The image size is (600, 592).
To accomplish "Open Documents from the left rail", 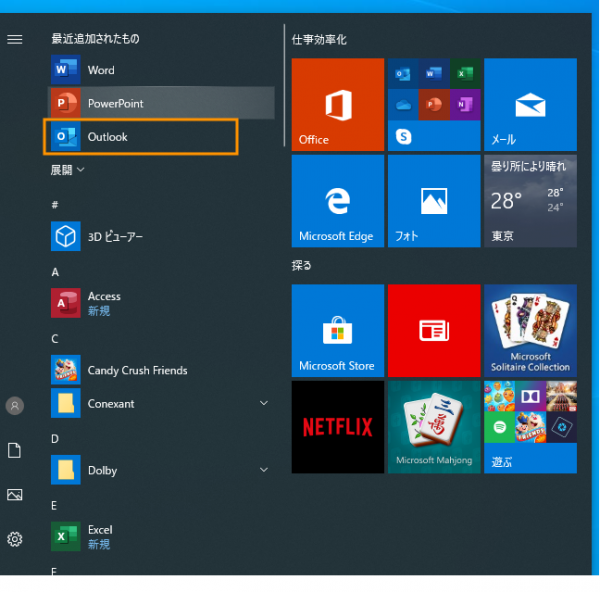I will (15, 450).
